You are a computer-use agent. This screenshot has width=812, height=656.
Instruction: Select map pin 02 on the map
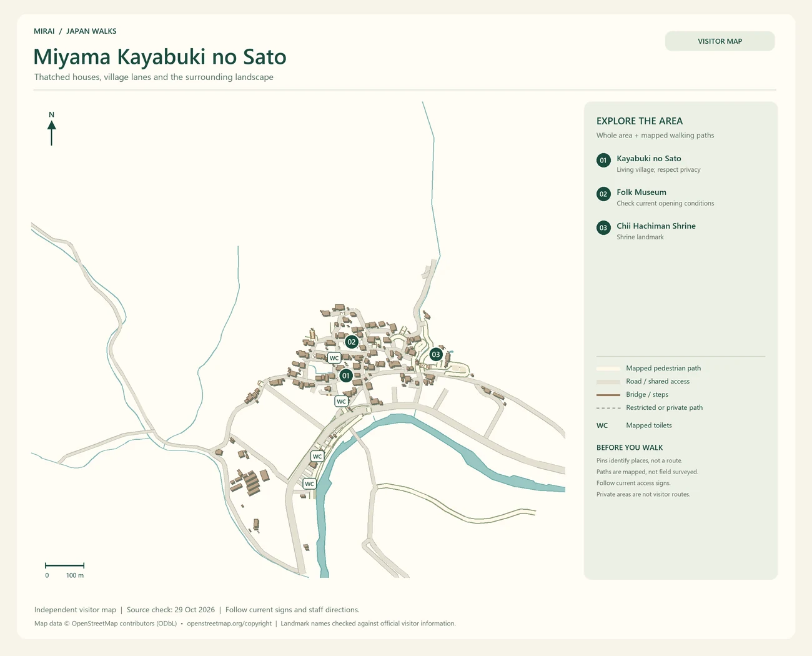point(352,342)
